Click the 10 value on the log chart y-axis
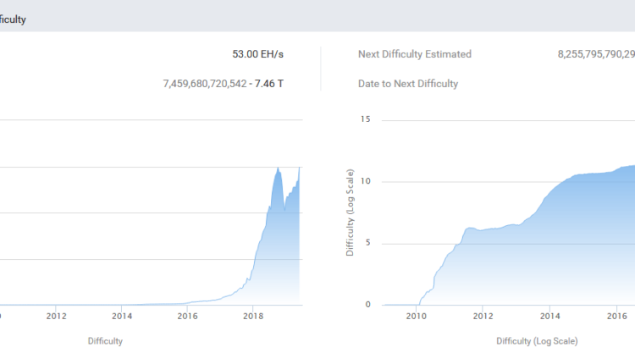 tap(366, 181)
